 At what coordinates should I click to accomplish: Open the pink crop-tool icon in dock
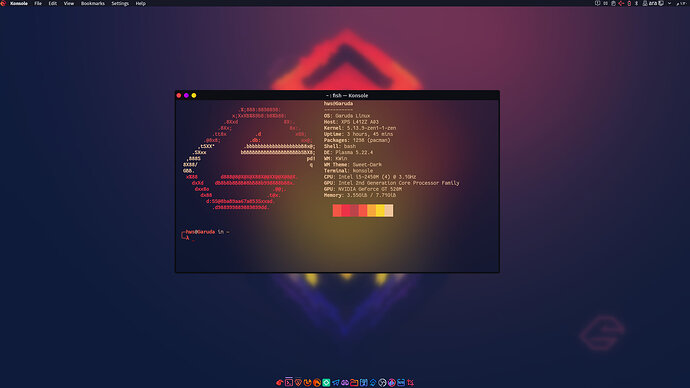tap(411, 383)
